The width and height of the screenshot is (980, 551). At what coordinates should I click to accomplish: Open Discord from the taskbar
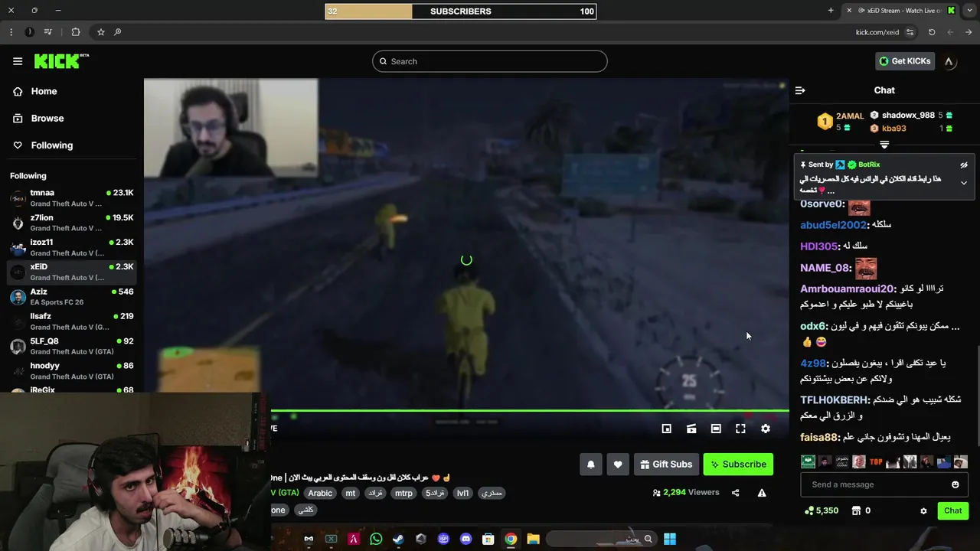[x=465, y=539]
